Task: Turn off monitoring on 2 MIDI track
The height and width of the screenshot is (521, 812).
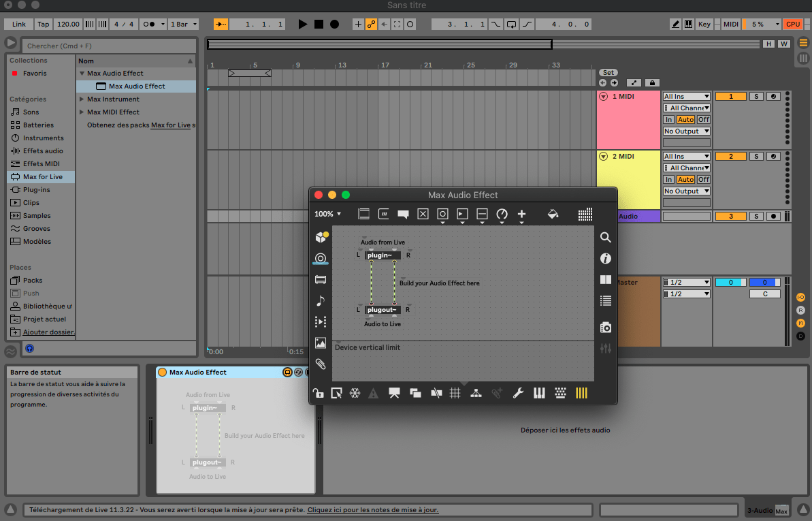Action: [x=703, y=179]
